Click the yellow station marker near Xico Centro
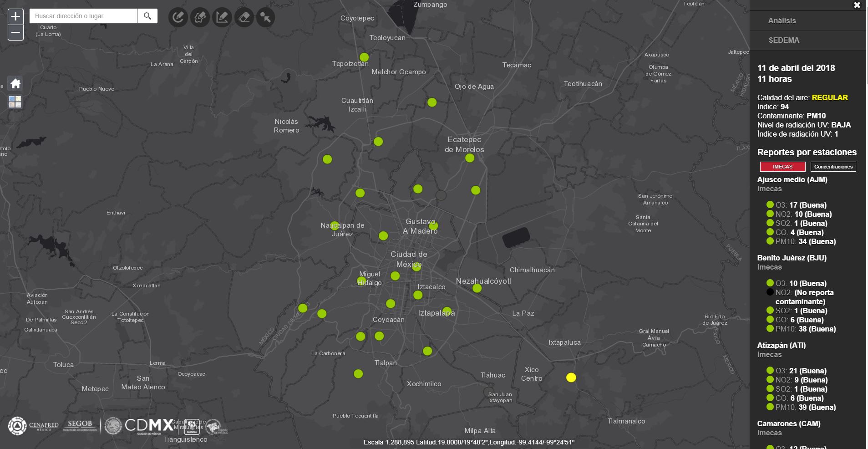This screenshot has height=449, width=868. (571, 378)
